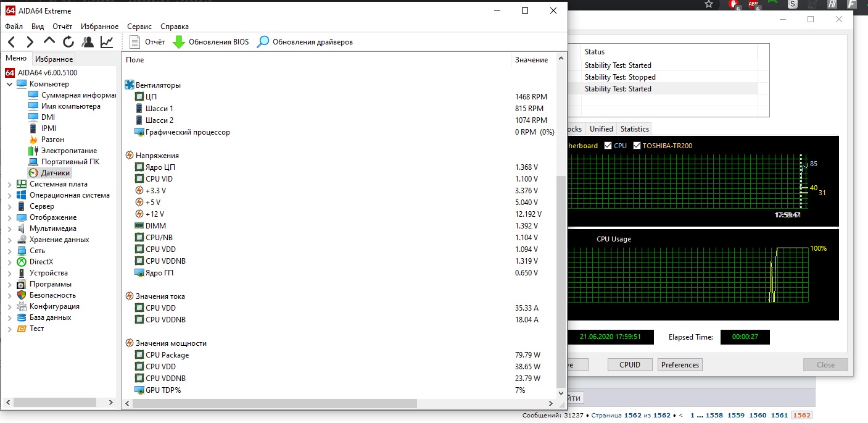Select the Портативный ПК icon
Viewport: 868px width, 423px height.
point(33,162)
